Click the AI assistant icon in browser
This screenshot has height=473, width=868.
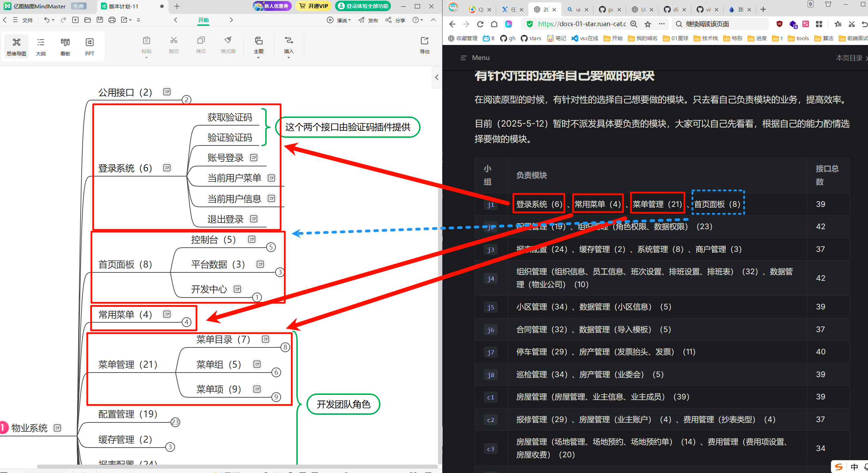point(509,24)
